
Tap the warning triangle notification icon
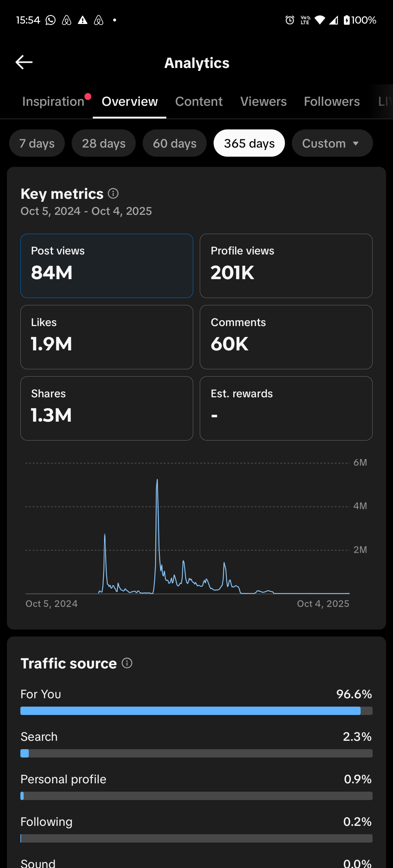pos(83,20)
